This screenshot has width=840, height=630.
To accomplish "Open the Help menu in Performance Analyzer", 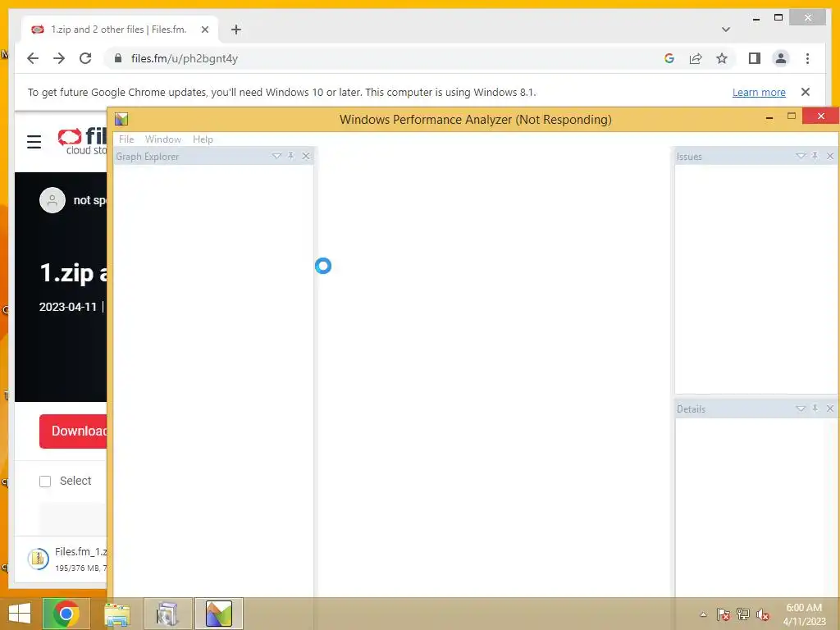I will 203,139.
